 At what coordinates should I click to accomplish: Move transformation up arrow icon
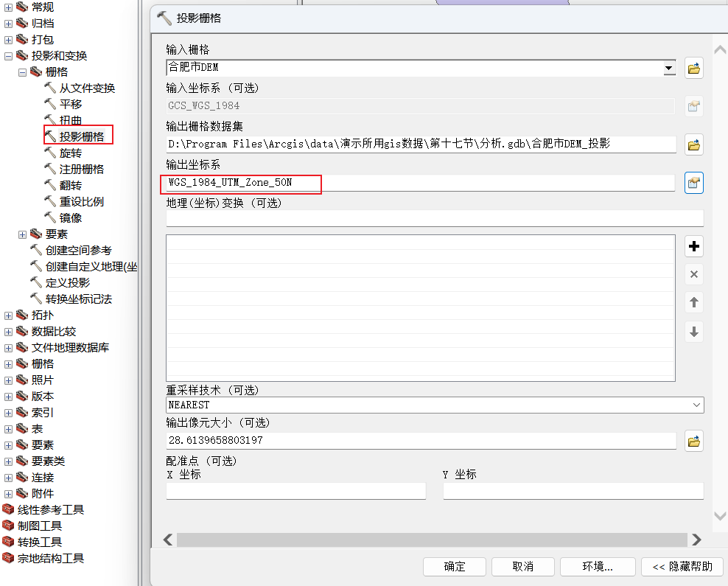click(693, 303)
